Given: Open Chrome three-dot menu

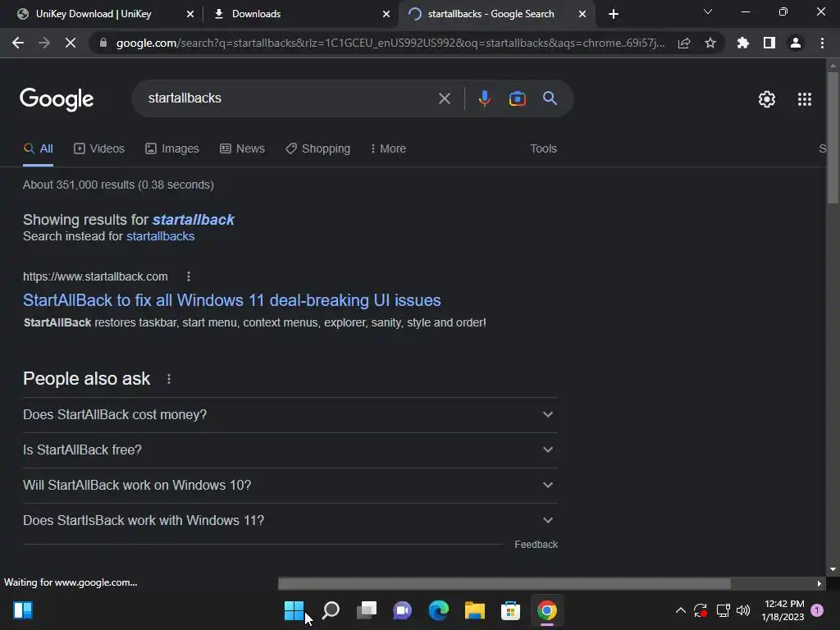Looking at the screenshot, I should pos(822,43).
